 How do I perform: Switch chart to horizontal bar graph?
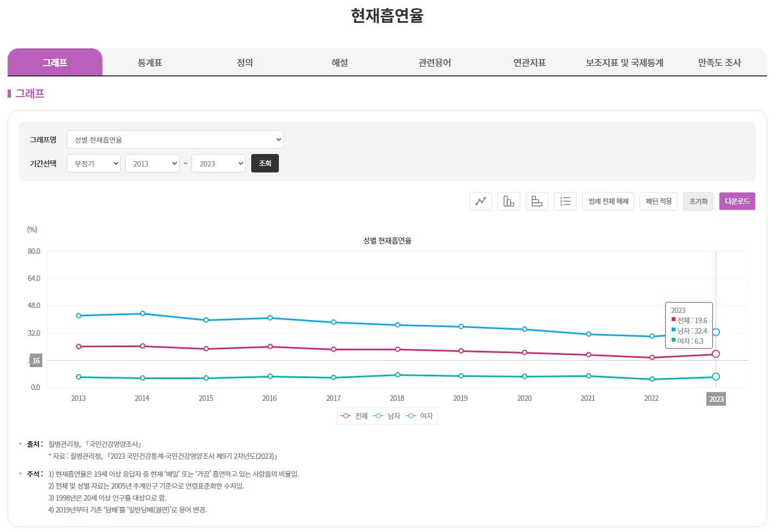click(537, 201)
